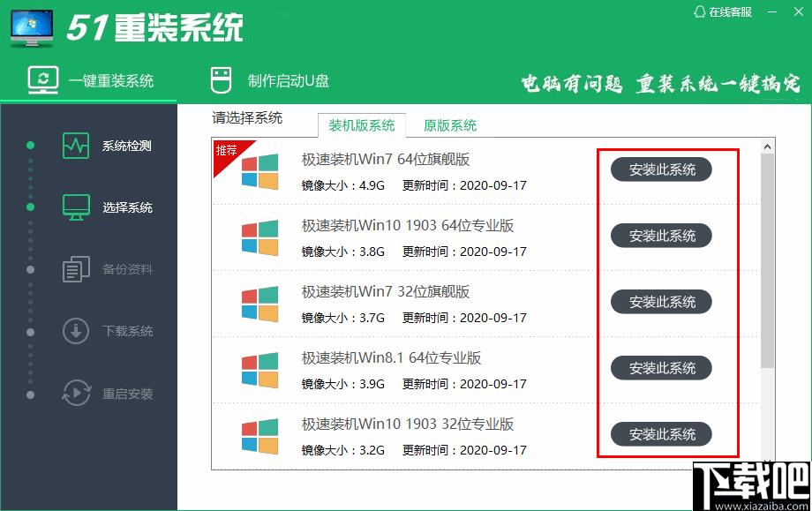Click 镜像大小：3.7G text
Screen dimensions: 812x511
coord(342,318)
